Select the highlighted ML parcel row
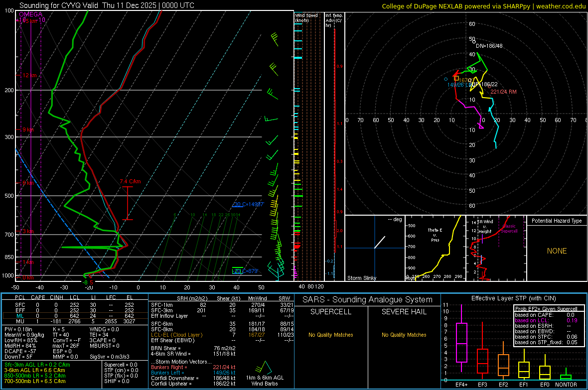 (x=75, y=316)
